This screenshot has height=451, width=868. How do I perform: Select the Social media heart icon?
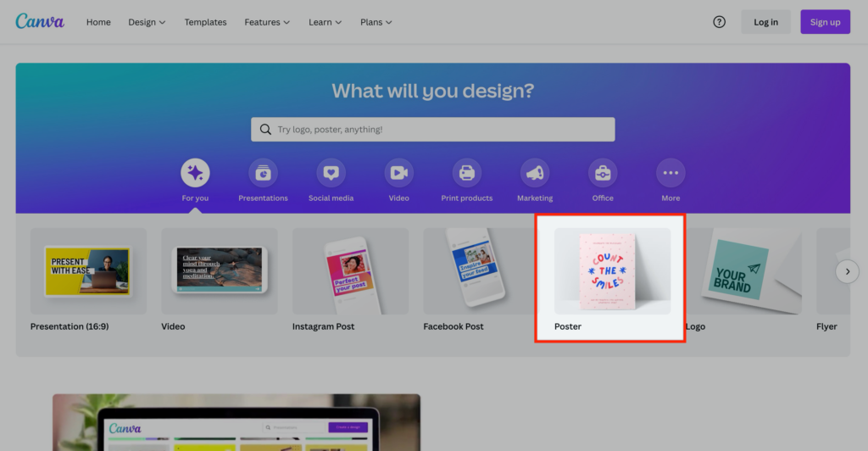[x=331, y=173]
